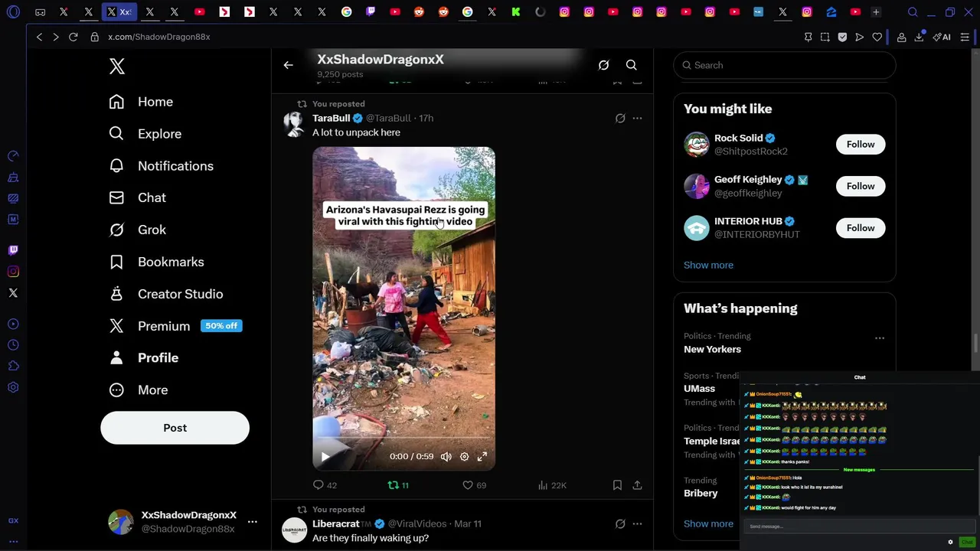Go back in the browser toolbar

click(39, 37)
